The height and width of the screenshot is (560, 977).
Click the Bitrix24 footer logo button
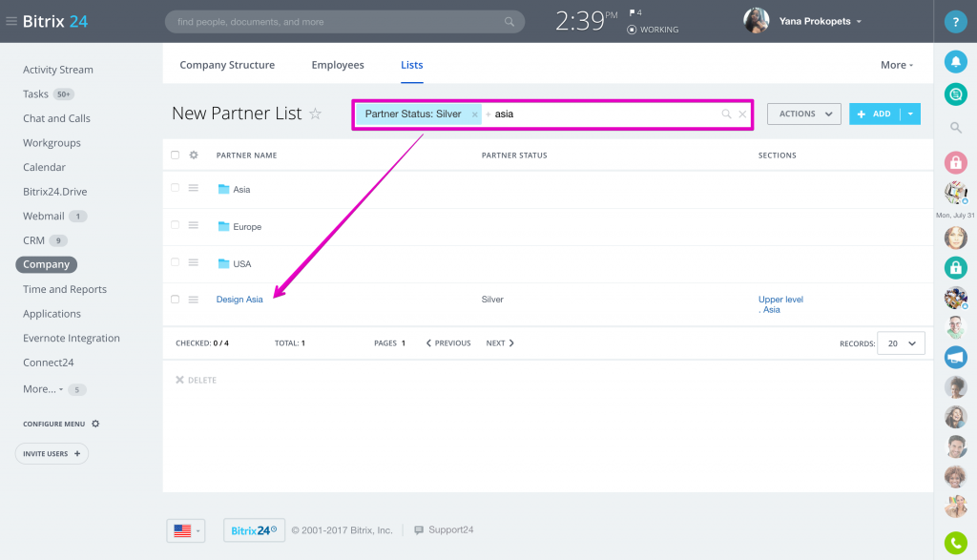point(254,530)
